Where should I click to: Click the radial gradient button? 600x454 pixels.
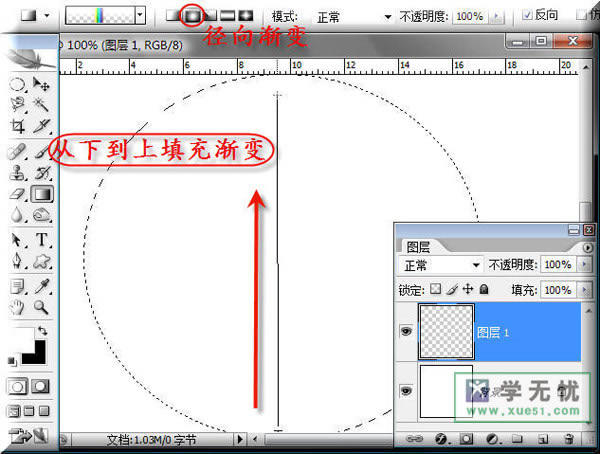192,15
